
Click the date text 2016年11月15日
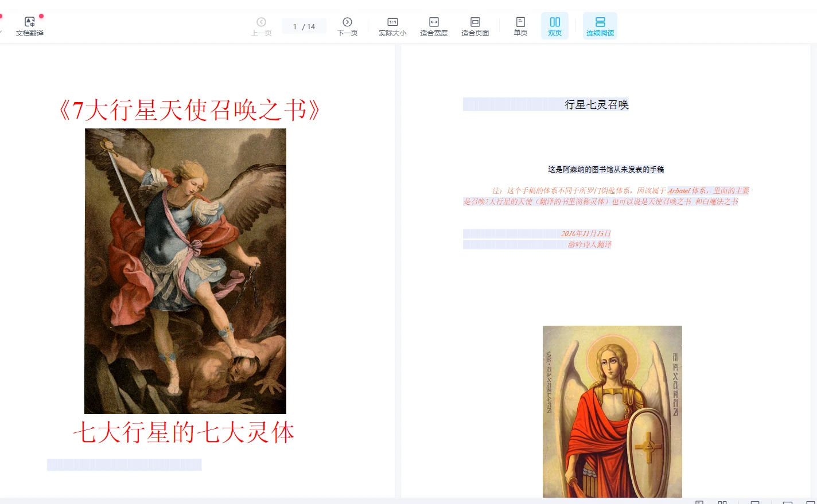pos(586,233)
